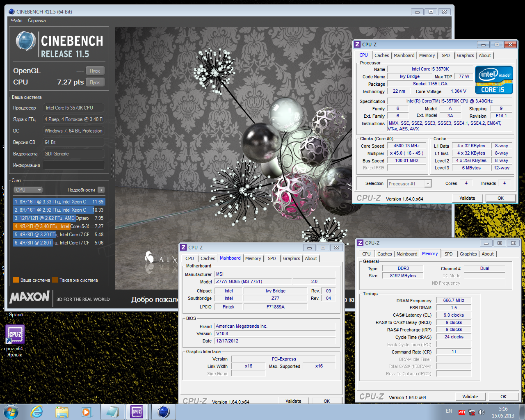This screenshot has width=525, height=420.
Task: Click CPU-Z Mainboard window title icon
Action: coord(183,247)
